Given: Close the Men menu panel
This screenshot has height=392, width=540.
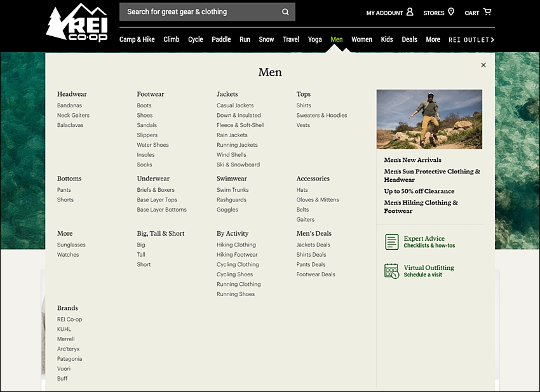Looking at the screenshot, I should click(483, 65).
